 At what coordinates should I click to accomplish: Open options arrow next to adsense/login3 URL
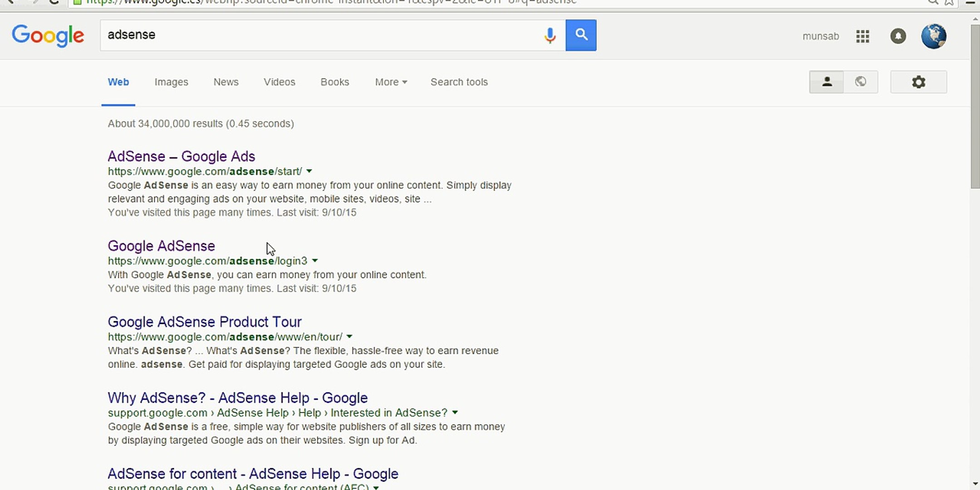(x=315, y=261)
